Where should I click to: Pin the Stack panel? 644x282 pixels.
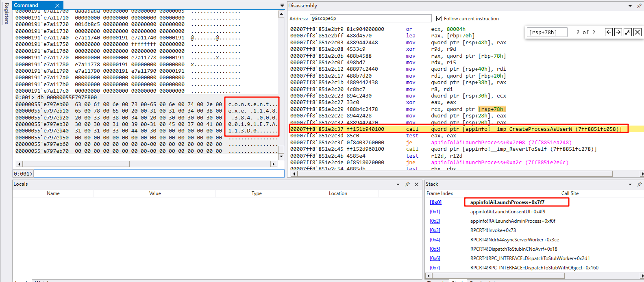tap(639, 184)
